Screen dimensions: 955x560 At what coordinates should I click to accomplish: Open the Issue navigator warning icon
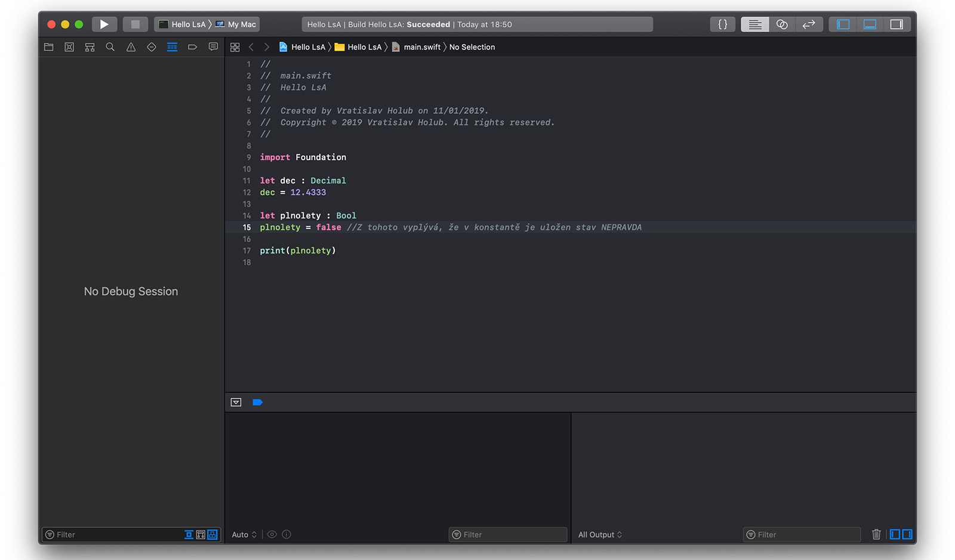131,47
